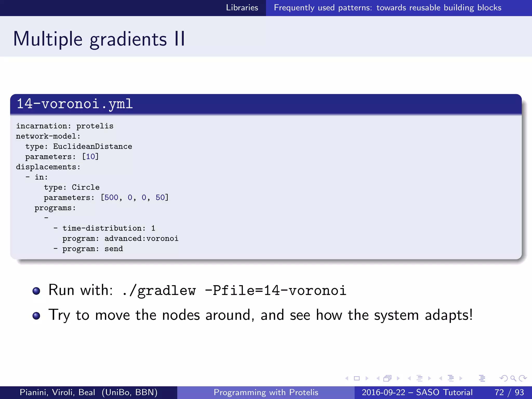Click Programming with Protelis footer title
The image size is (532, 399).
pyautogui.click(x=266, y=392)
